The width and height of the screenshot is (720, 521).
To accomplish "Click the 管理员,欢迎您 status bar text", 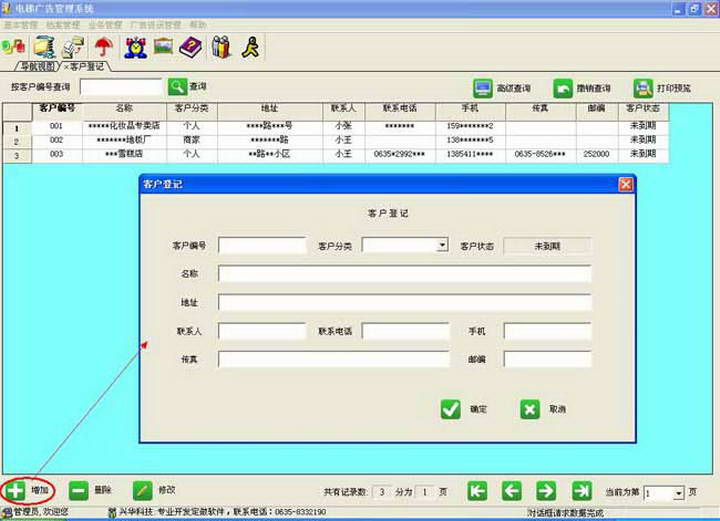I will pyautogui.click(x=41, y=512).
